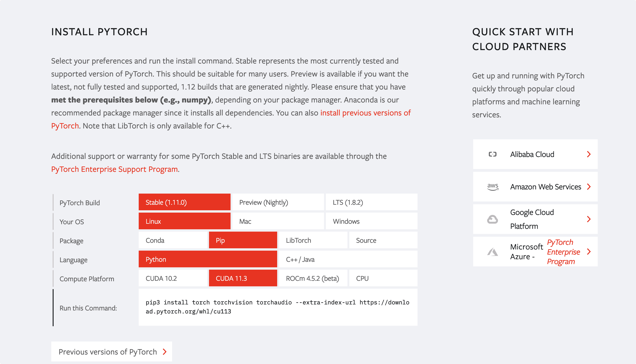Screen dimensions: 636x364
Task: Open the install previous versions of PyTorch link
Action: coord(231,119)
